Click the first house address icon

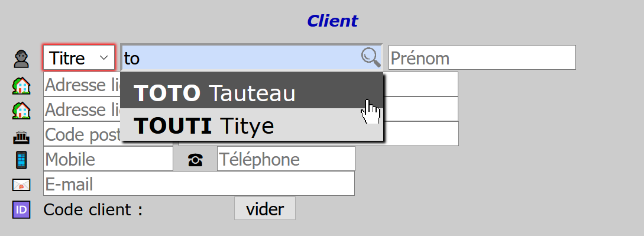tap(21, 86)
